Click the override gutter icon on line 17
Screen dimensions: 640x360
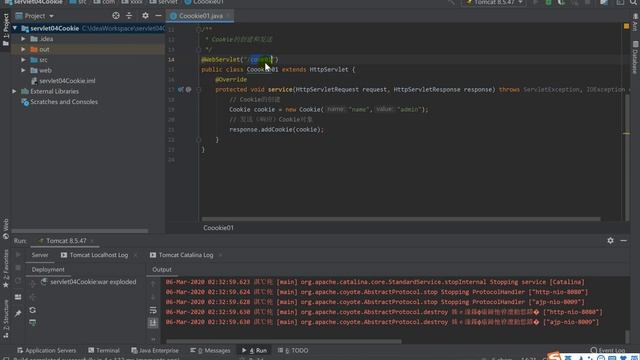point(181,89)
